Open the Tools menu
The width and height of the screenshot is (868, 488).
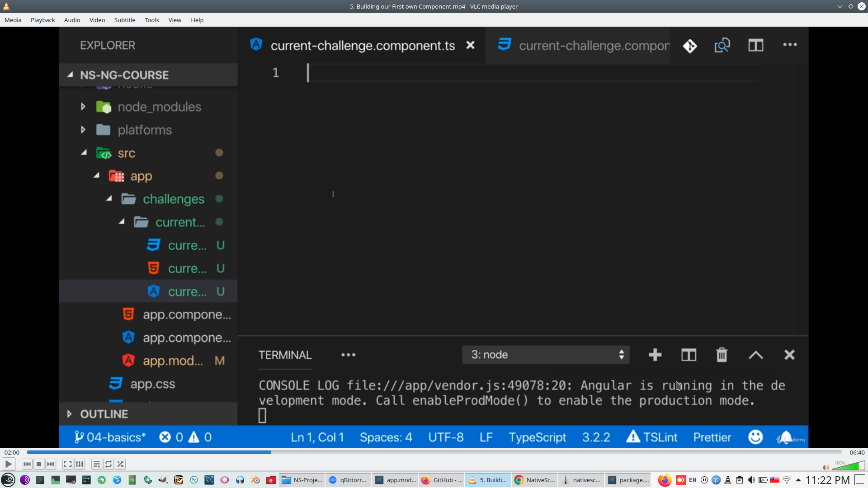click(151, 20)
